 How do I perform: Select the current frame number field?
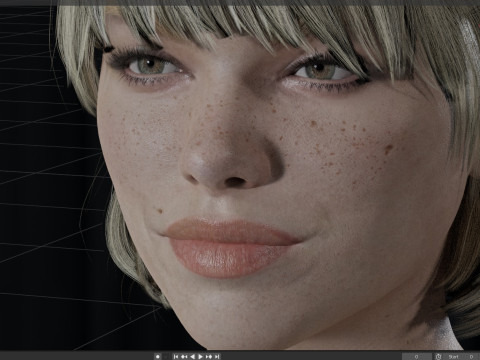point(417,357)
